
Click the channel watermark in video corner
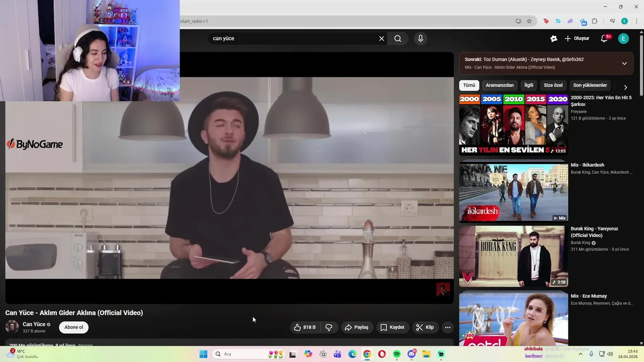click(x=443, y=289)
